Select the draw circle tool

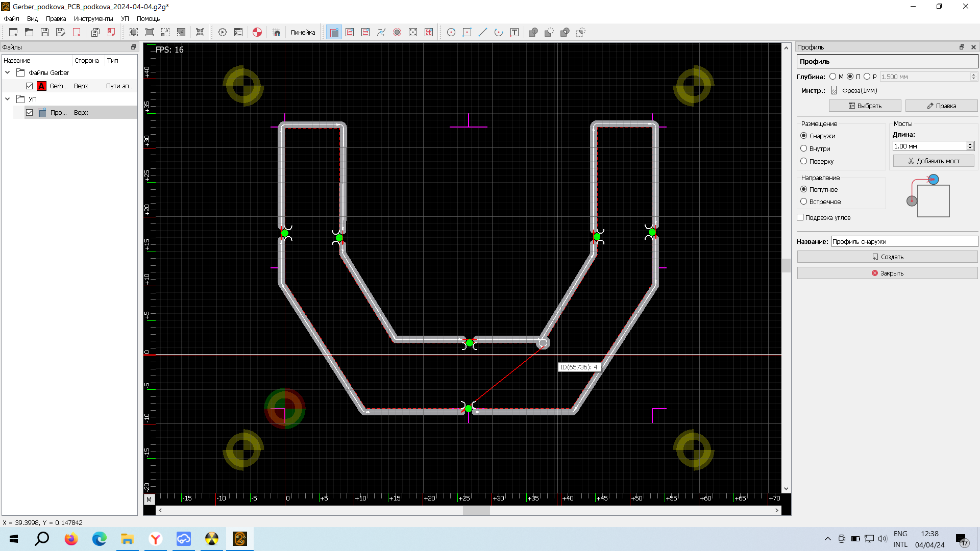click(451, 32)
